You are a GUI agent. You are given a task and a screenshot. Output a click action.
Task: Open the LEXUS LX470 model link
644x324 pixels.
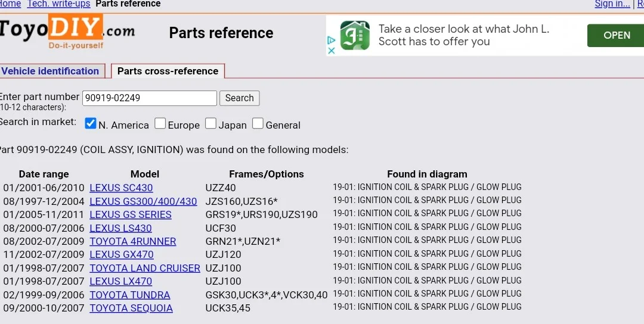120,281
